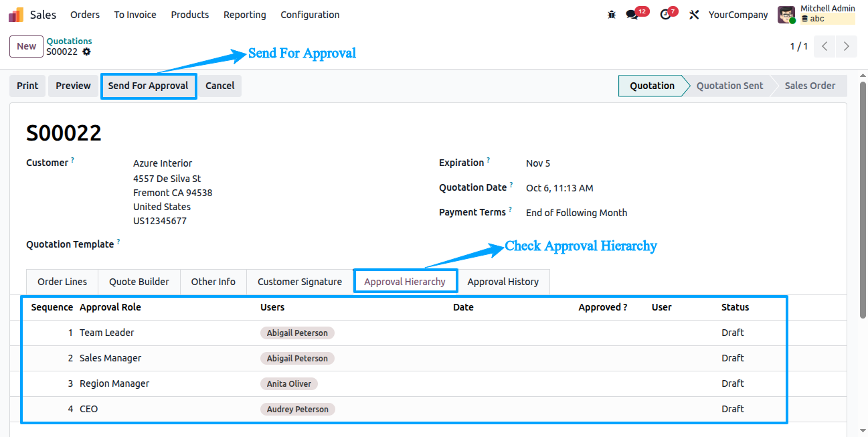Click the Customer field help question mark
Screen dimensions: 868x437
[x=72, y=161]
